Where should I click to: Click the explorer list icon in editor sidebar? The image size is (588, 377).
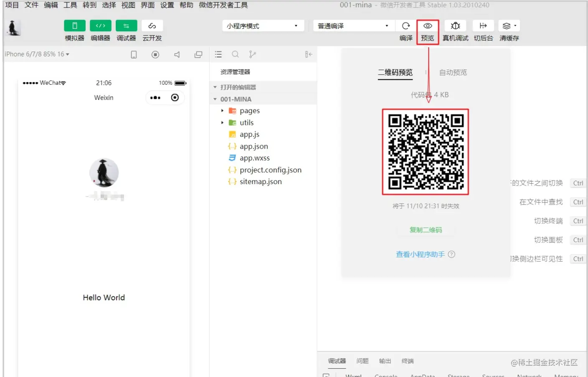pyautogui.click(x=218, y=54)
